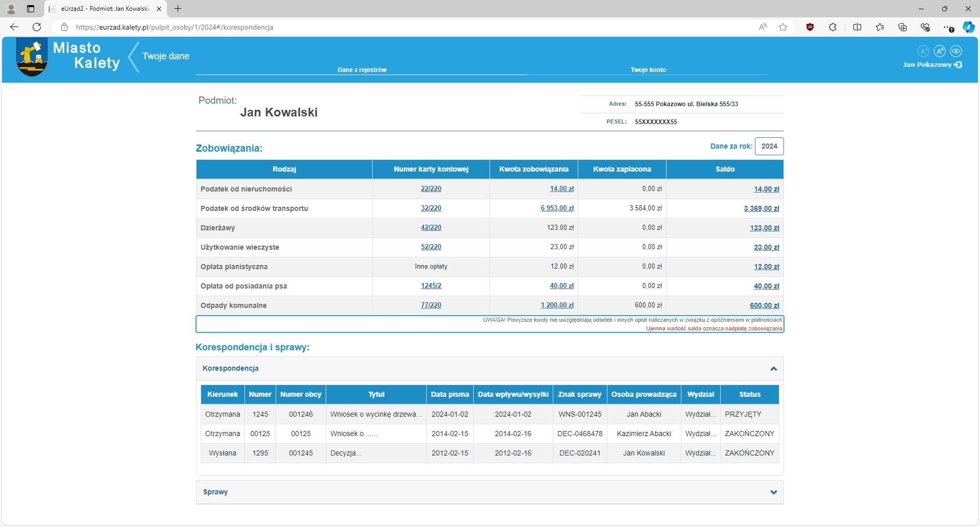Open the 12,00 zł balance link

pyautogui.click(x=766, y=267)
